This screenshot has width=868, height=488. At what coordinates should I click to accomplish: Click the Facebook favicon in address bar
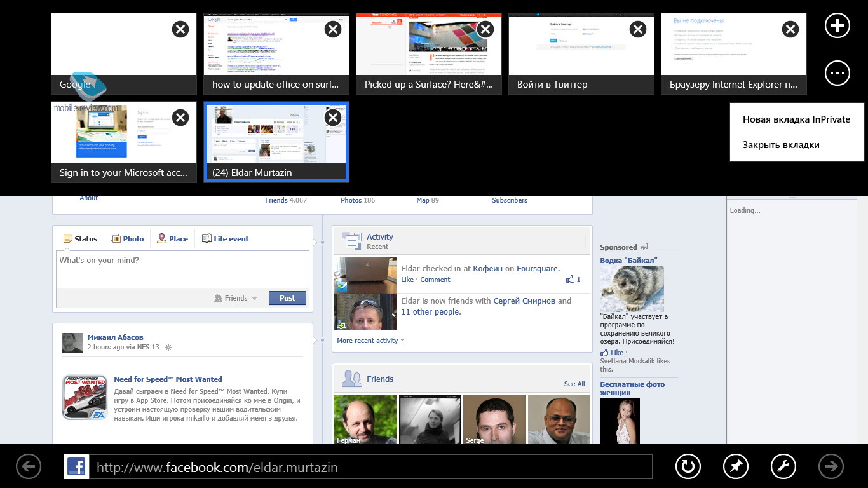[76, 467]
